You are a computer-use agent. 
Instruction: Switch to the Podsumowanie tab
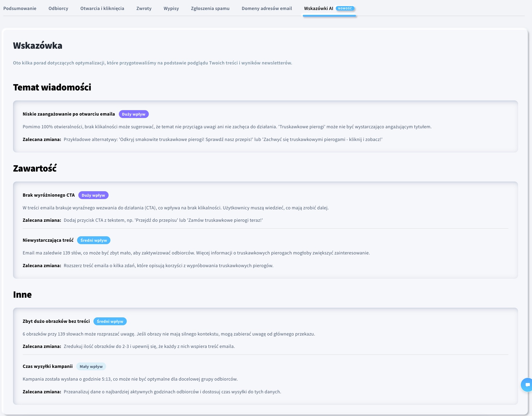click(x=20, y=8)
